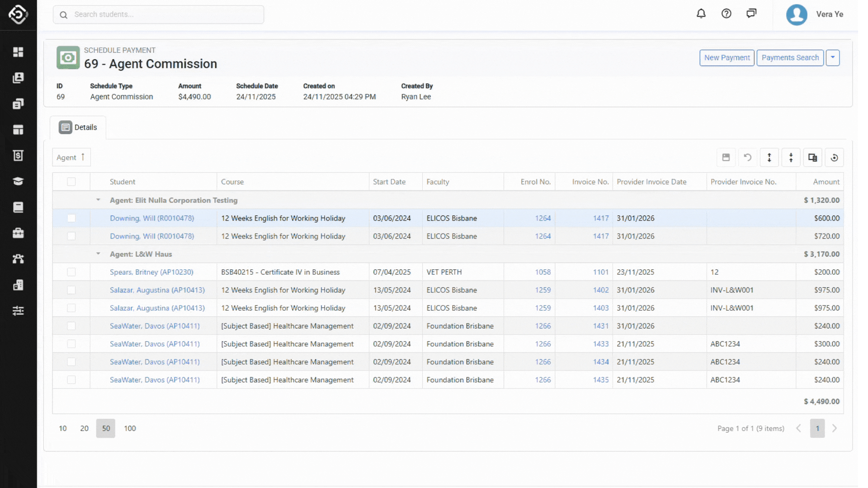Click the undo revert icon in grid toolbar
Viewport: 868px width, 488px height.
pyautogui.click(x=747, y=158)
